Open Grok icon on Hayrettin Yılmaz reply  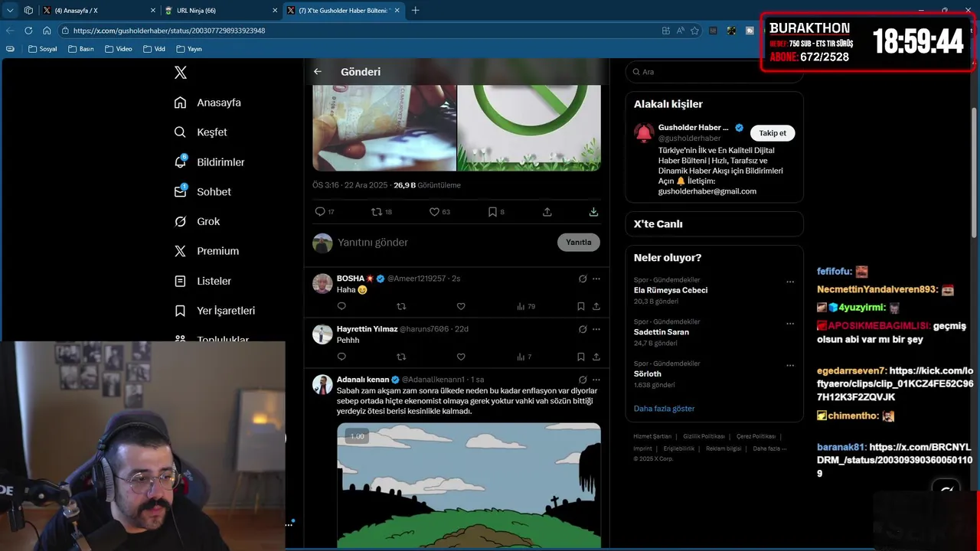(x=583, y=329)
